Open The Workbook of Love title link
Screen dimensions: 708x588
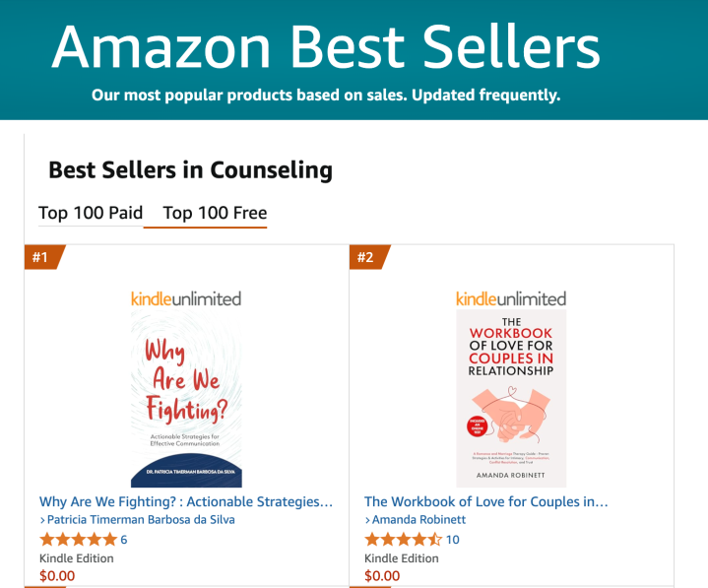point(486,501)
